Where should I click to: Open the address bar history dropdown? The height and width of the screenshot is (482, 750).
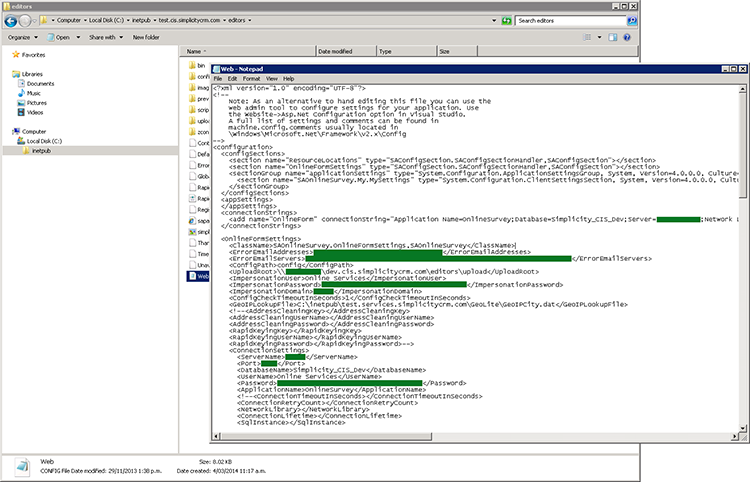click(494, 21)
